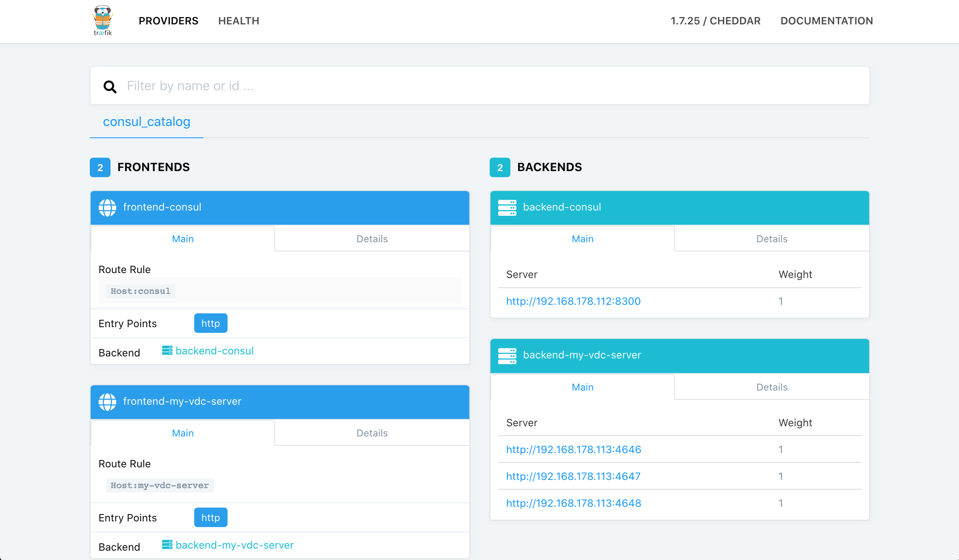Image resolution: width=959 pixels, height=560 pixels.
Task: Click the Frontends count badge
Action: click(100, 167)
